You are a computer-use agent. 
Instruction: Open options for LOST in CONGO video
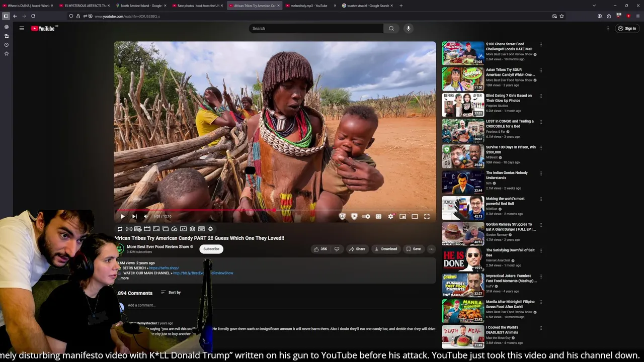coord(541,122)
